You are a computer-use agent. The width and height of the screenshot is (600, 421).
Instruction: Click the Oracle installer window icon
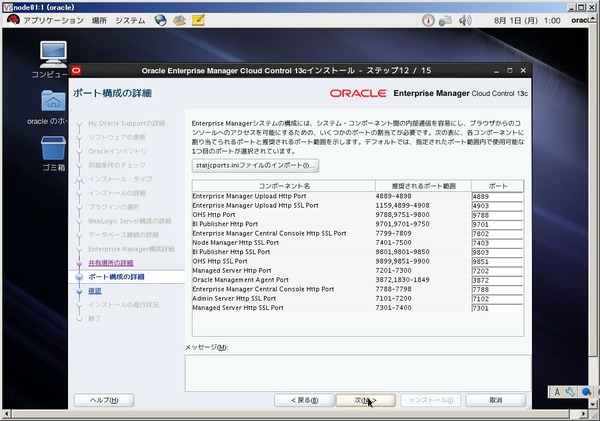[76, 70]
